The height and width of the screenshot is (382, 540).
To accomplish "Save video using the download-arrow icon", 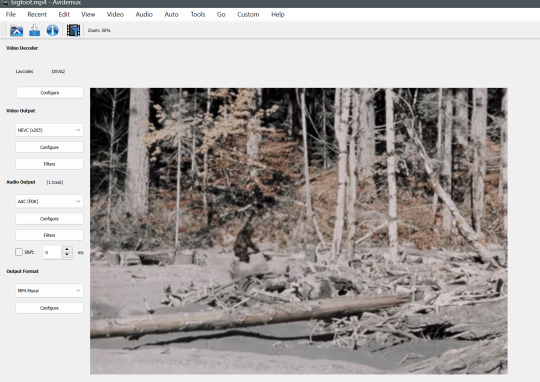I will point(34,30).
